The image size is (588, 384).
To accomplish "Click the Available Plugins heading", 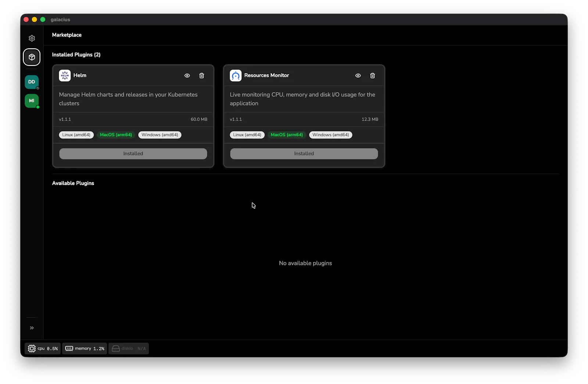I will 73,183.
